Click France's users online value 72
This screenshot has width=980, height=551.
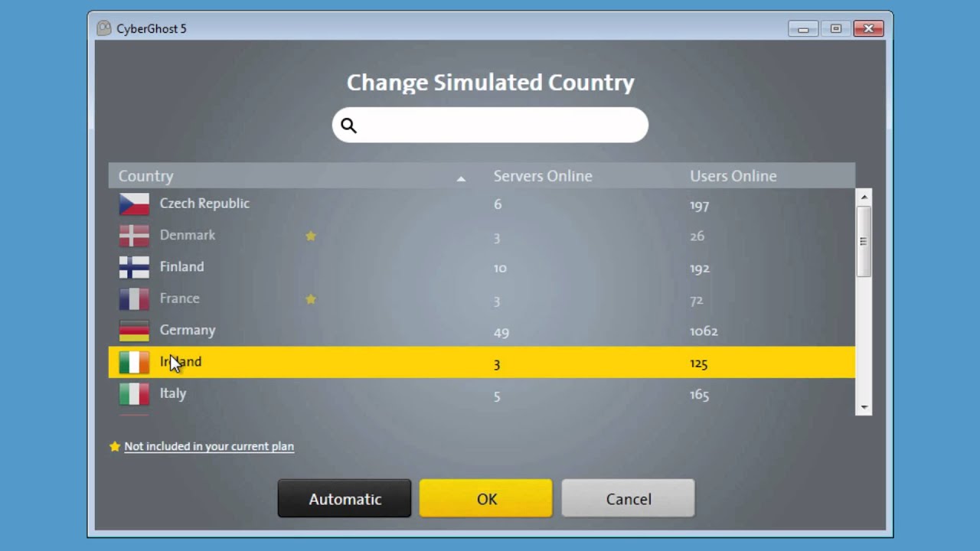coord(696,300)
